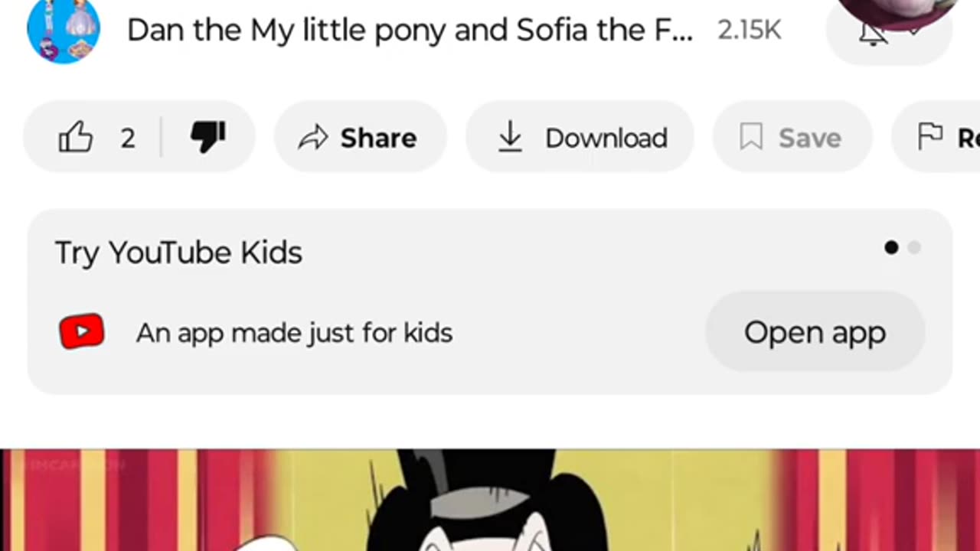Click the red YouTube Kids logo
The image size is (980, 551).
82,332
